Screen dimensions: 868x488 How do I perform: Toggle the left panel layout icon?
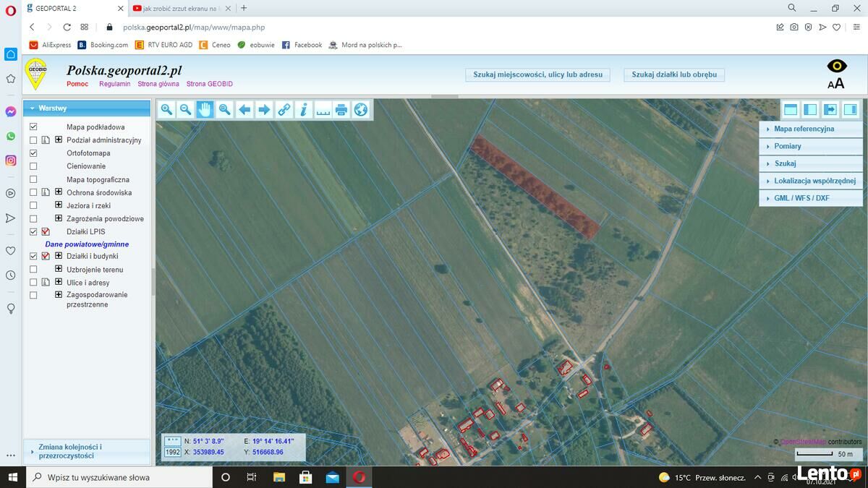pyautogui.click(x=810, y=110)
